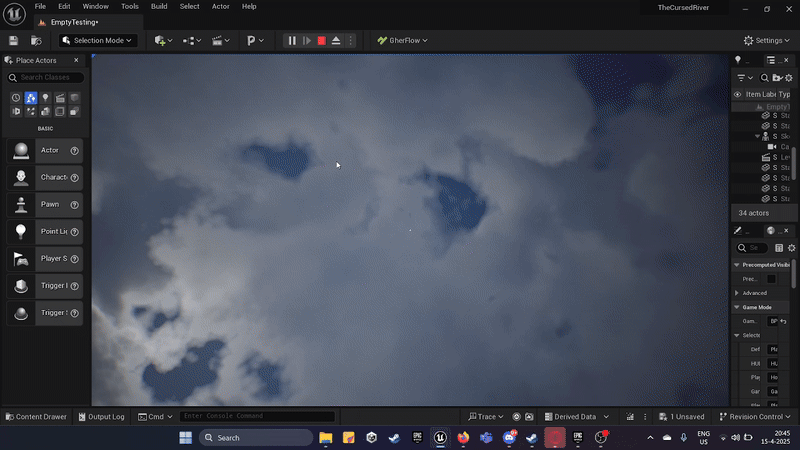
Task: Expand the GherFlow dropdown
Action: (402, 40)
